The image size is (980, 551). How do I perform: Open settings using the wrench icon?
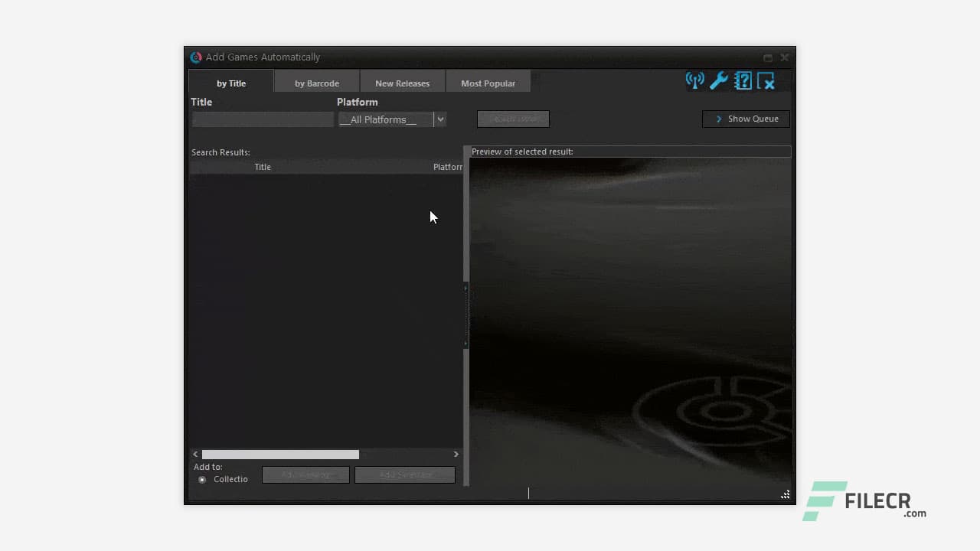[719, 80]
